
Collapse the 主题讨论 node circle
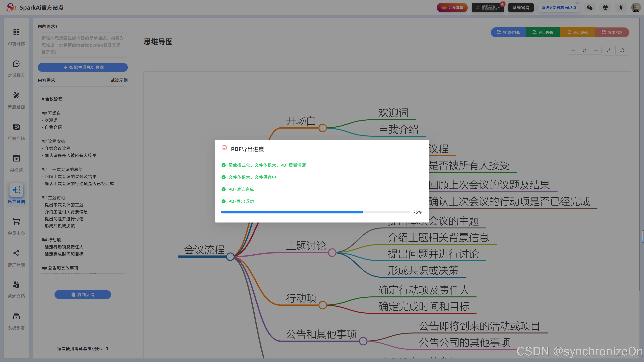point(332,253)
